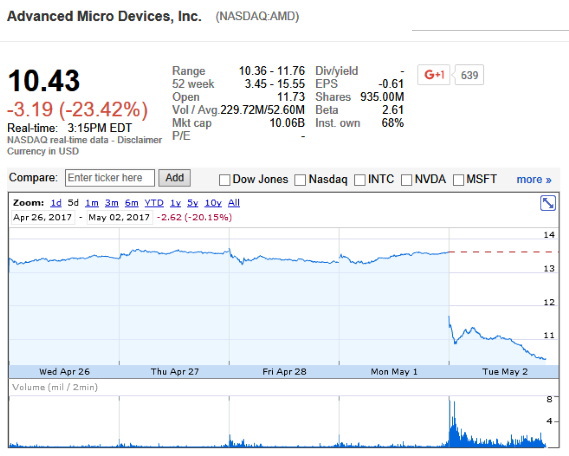Click the Vol / Avg. value 229.72M/52.60M

[262, 110]
